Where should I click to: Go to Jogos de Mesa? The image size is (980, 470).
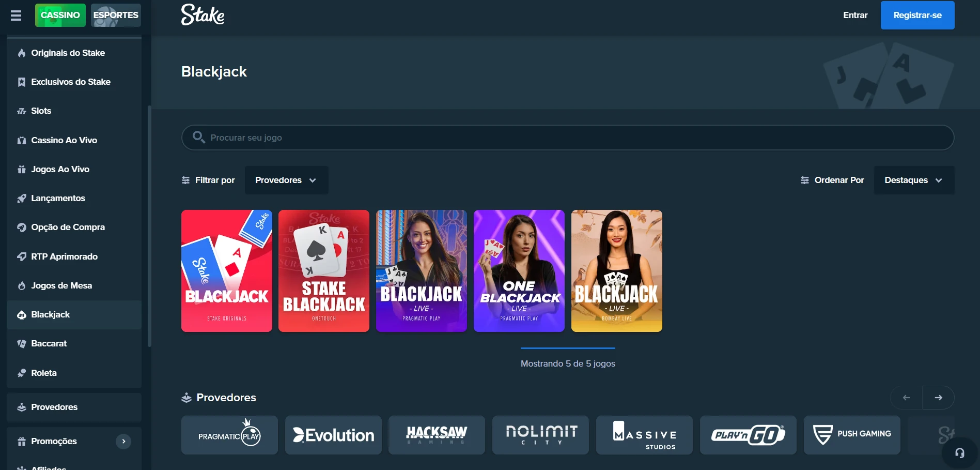(74, 285)
